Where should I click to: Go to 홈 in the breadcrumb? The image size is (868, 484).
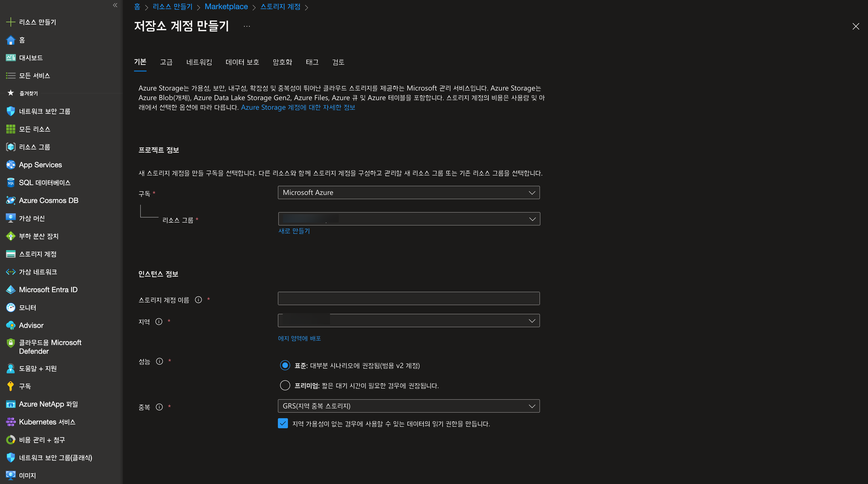[137, 7]
